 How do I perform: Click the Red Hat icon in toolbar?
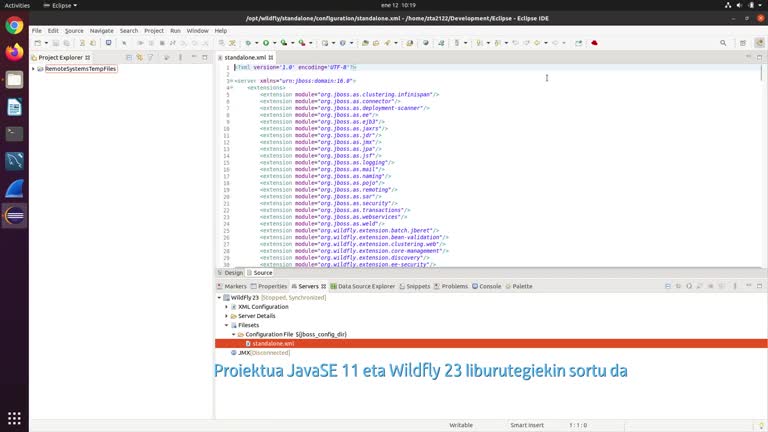(x=594, y=43)
